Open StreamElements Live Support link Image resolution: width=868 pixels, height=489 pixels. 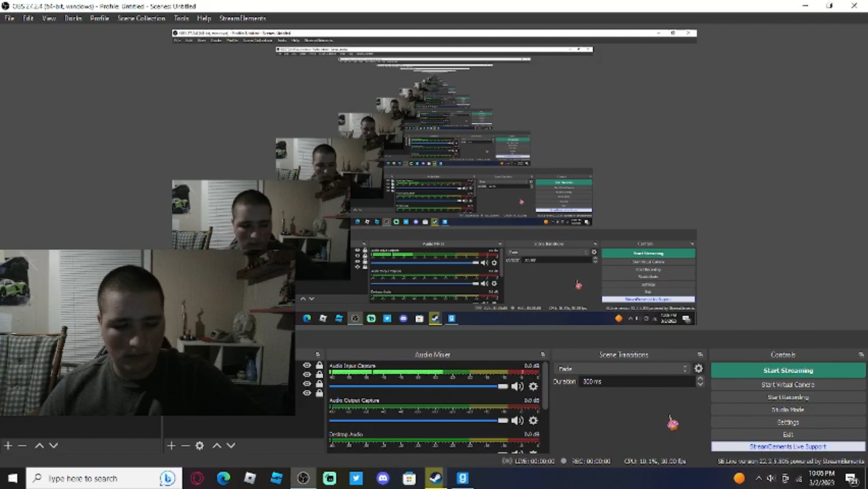pos(788,447)
